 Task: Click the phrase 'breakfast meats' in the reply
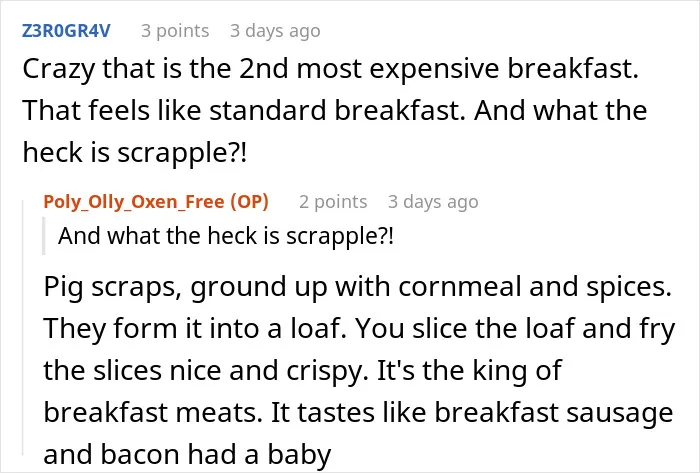tap(153, 413)
